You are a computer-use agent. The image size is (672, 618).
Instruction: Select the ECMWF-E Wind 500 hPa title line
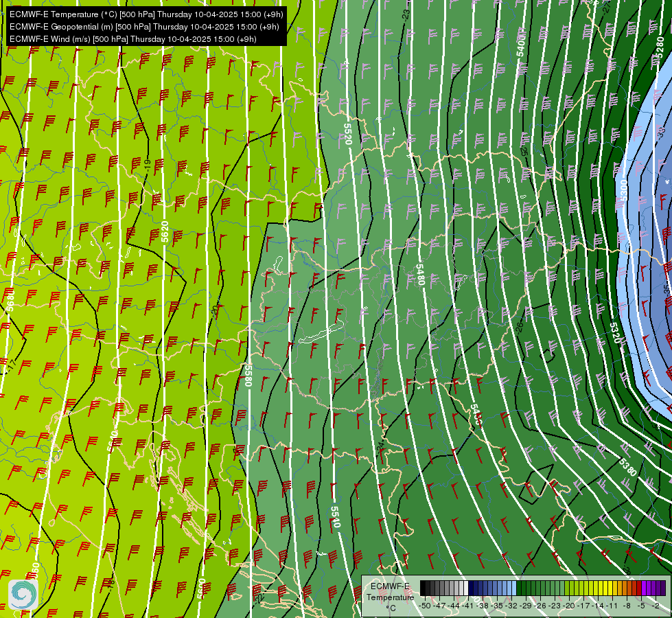[133, 39]
